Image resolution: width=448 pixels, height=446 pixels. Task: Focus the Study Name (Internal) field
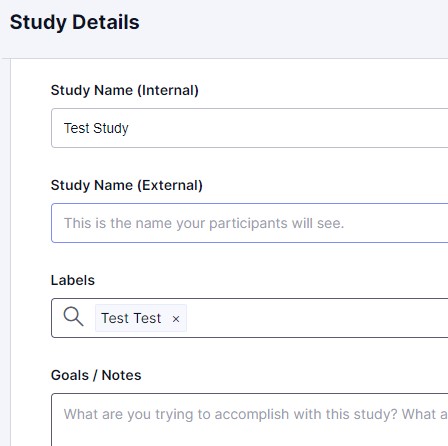click(250, 128)
